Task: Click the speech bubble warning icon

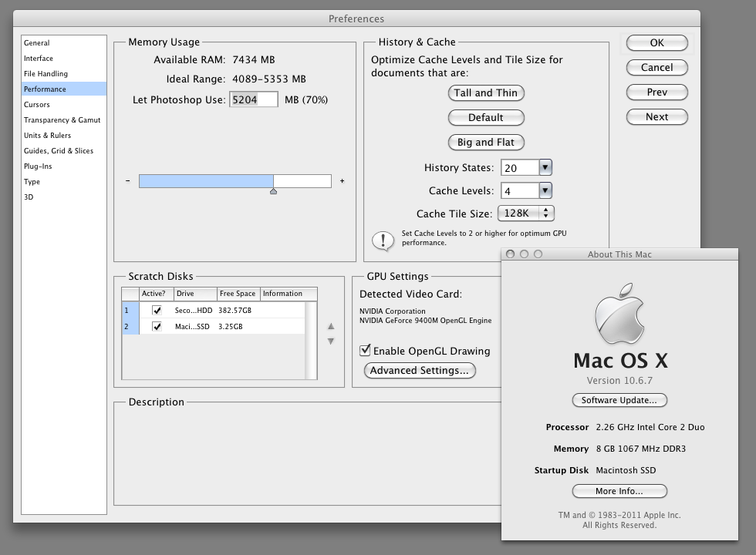Action: [x=383, y=240]
